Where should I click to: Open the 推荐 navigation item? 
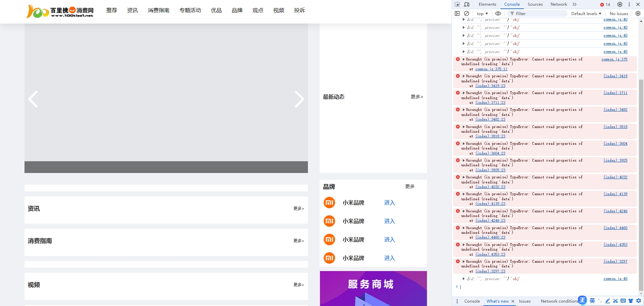112,10
